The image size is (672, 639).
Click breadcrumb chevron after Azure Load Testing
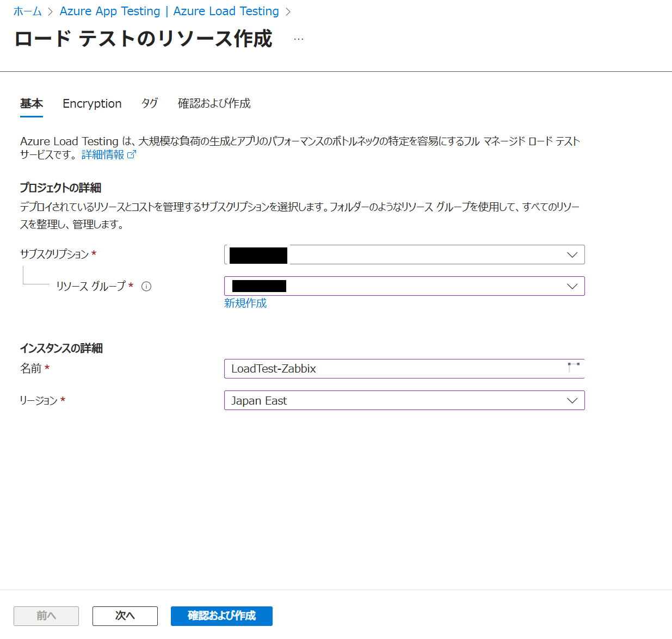288,11
